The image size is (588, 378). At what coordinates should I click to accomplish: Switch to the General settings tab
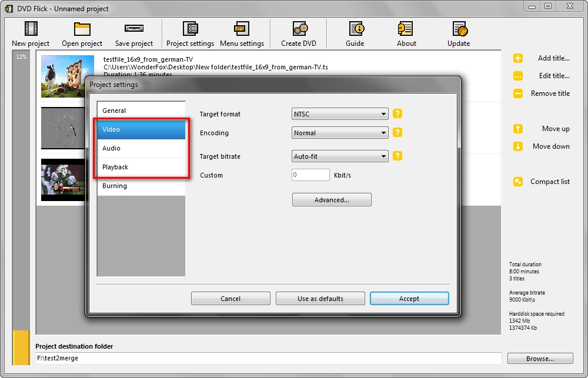click(141, 111)
